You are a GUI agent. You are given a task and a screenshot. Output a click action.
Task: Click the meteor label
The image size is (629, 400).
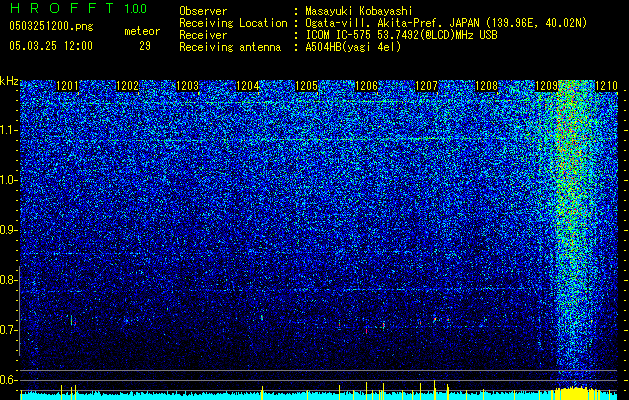pyautogui.click(x=142, y=31)
